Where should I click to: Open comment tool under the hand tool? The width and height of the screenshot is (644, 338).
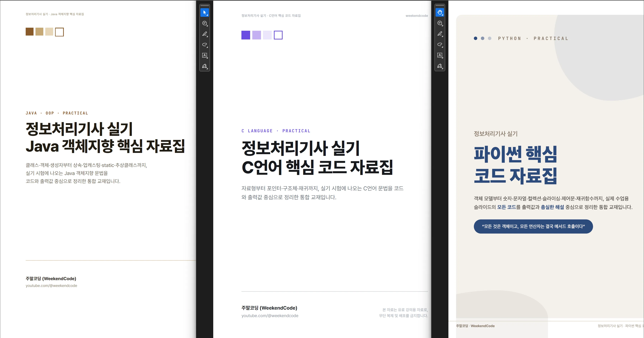click(440, 23)
